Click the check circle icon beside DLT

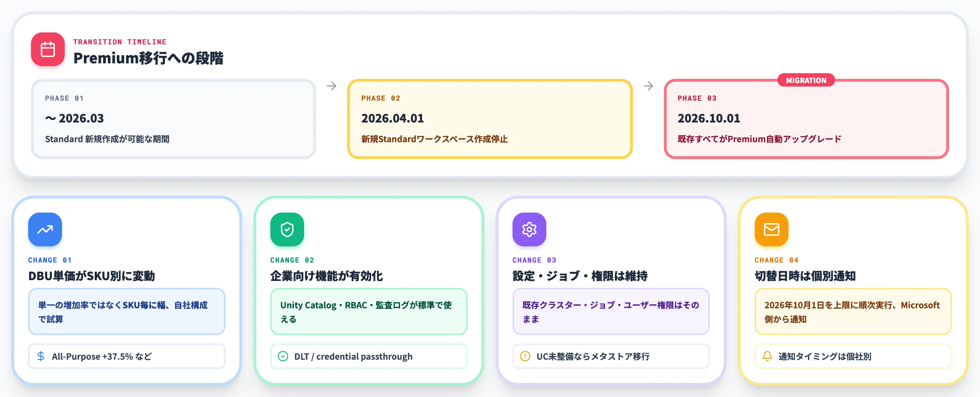coord(283,356)
